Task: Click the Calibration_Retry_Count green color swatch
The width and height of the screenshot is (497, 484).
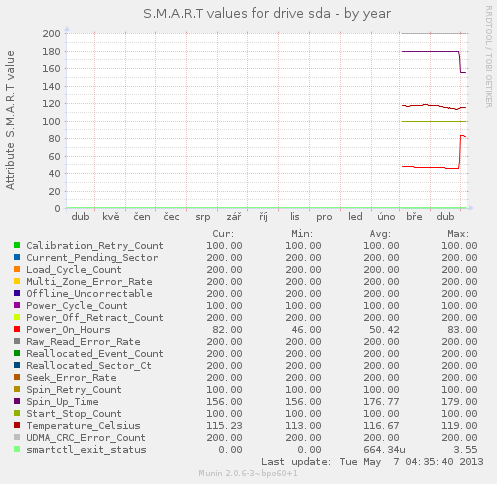Action: 17,246
